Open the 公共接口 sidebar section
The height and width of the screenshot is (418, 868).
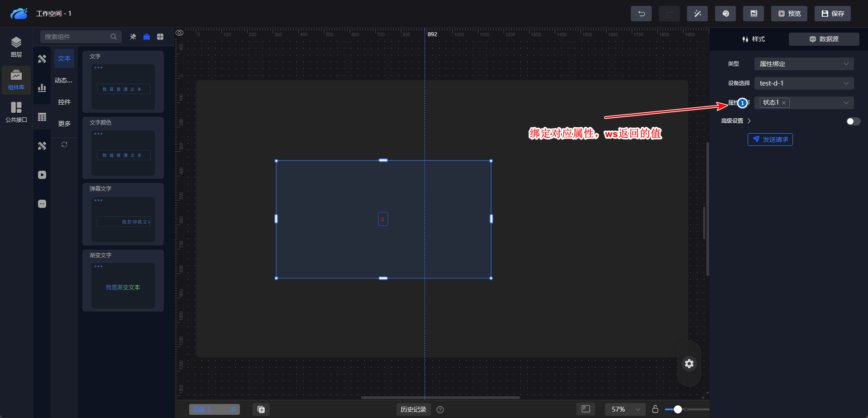[16, 112]
